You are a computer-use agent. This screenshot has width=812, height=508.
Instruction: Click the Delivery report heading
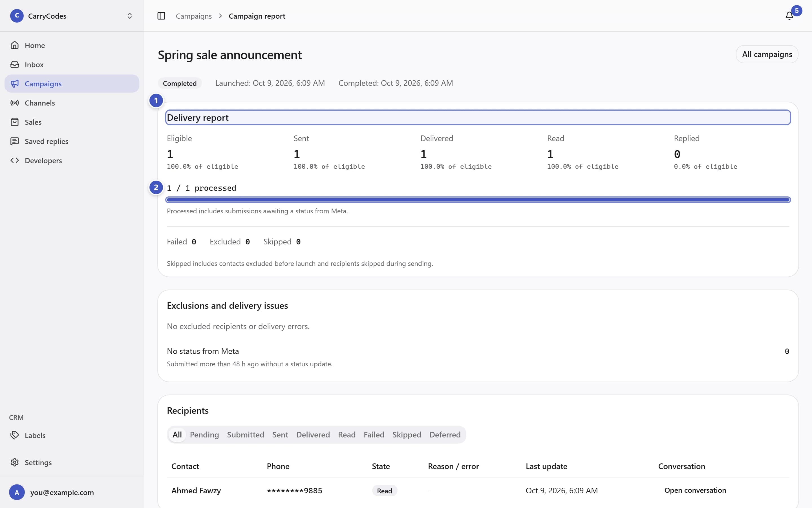198,118
